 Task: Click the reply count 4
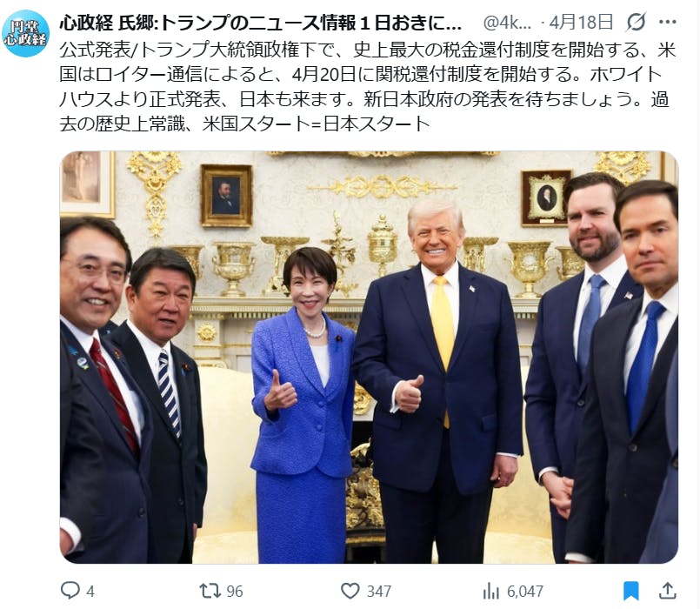pyautogui.click(x=90, y=592)
